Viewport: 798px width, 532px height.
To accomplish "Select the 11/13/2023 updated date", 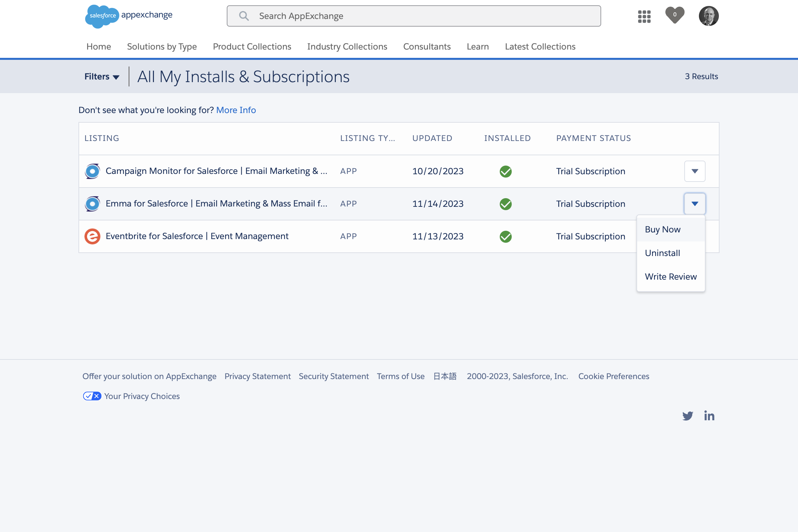I will [x=438, y=236].
